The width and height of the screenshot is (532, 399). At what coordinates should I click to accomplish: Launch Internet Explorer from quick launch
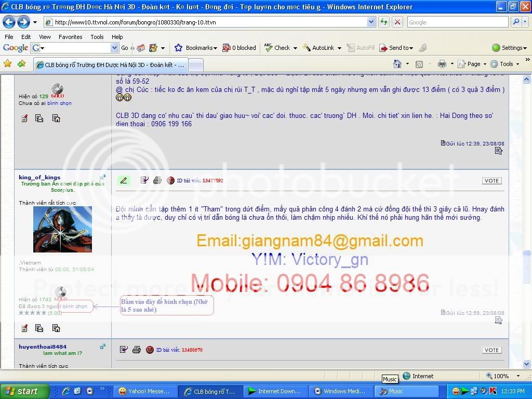[66, 391]
